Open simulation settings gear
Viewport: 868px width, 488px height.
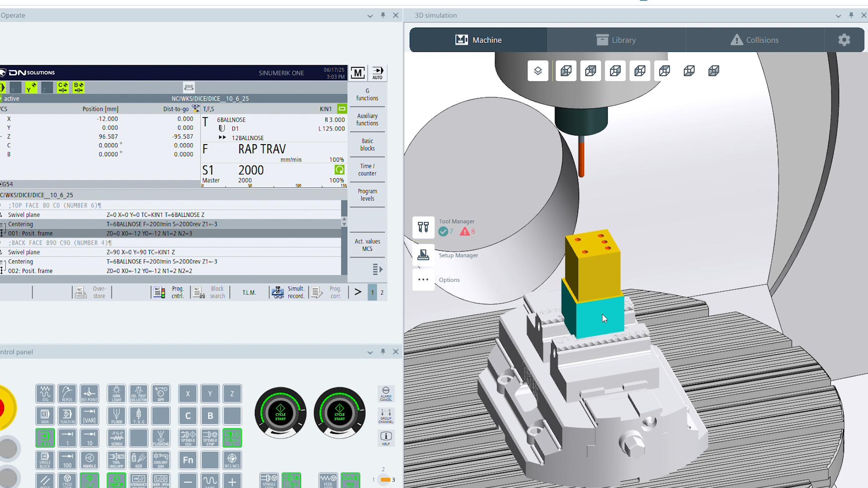pos(844,40)
